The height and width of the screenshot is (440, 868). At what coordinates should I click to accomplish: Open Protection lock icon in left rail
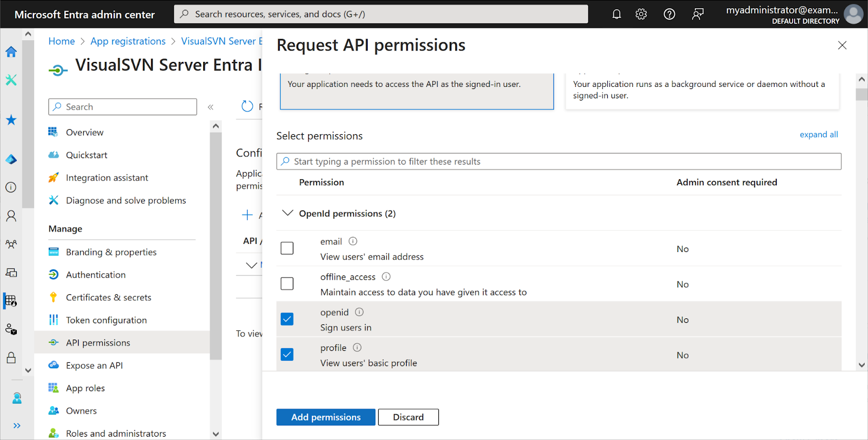pyautogui.click(x=11, y=357)
